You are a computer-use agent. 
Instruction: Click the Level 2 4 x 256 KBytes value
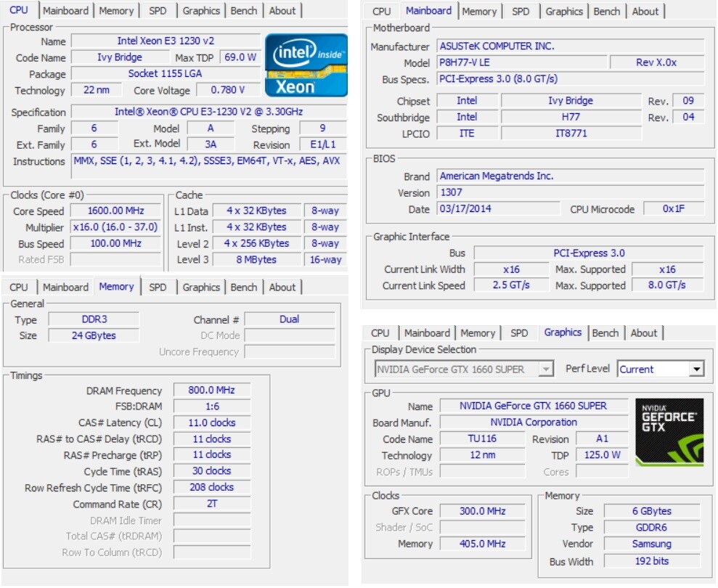[x=256, y=243]
